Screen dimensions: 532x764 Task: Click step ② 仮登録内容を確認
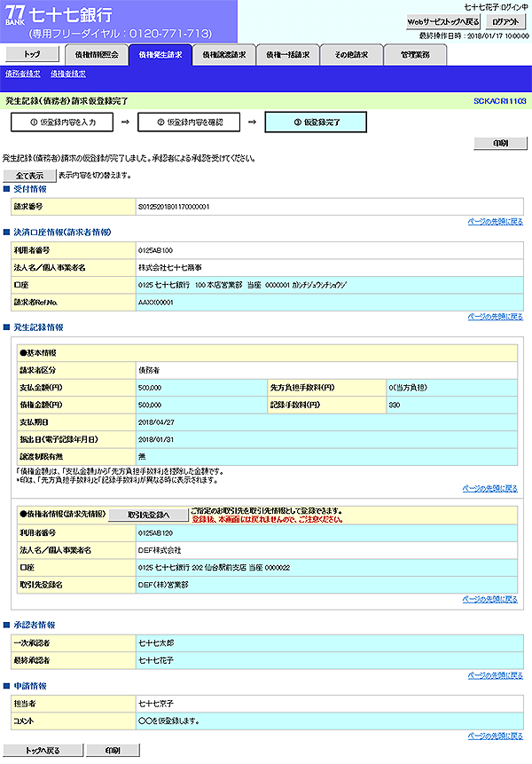pyautogui.click(x=189, y=122)
